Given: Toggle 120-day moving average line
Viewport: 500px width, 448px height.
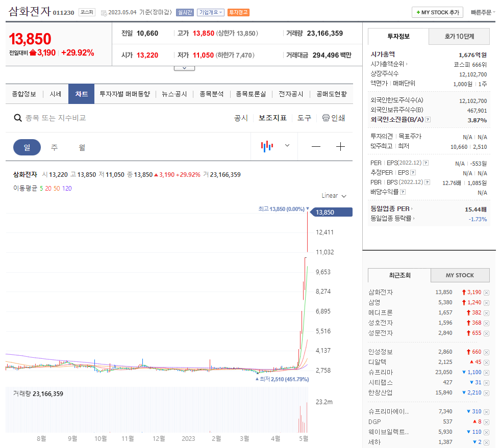Looking at the screenshot, I should [67, 188].
